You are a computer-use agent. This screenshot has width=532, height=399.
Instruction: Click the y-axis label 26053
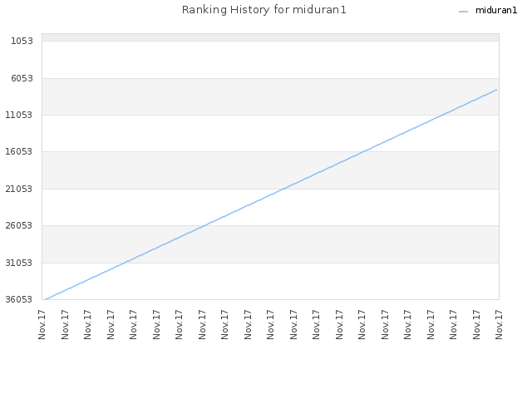19,225
